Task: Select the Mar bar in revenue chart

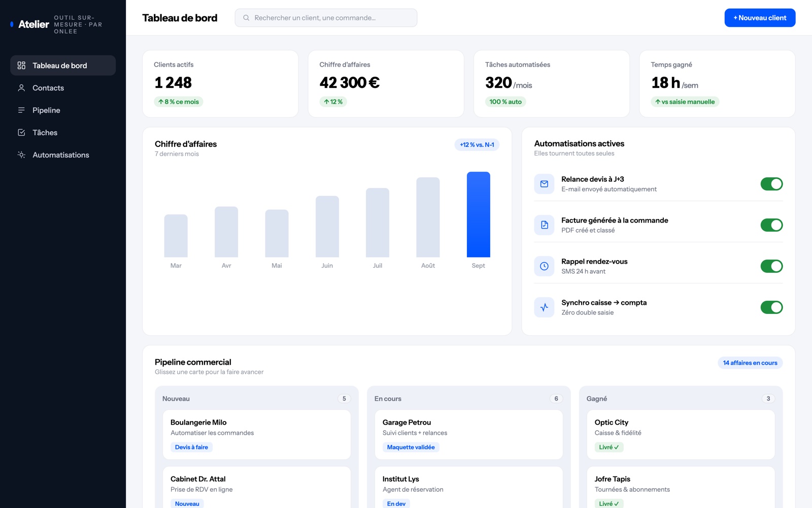Action: (176, 236)
